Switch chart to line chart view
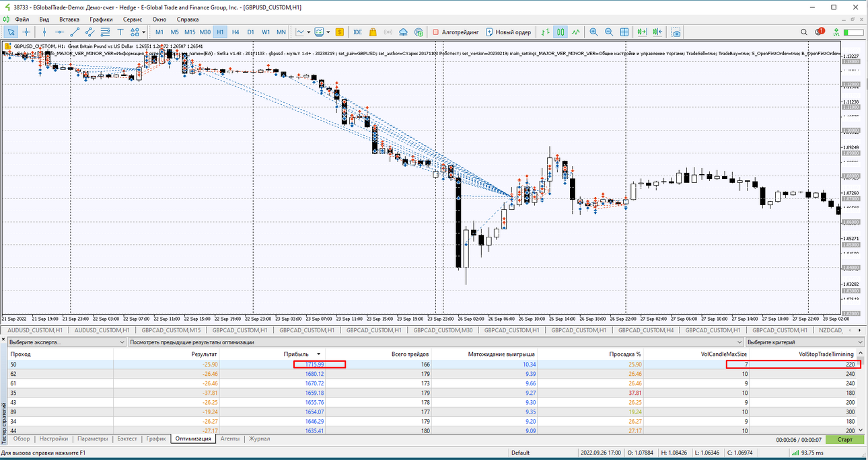This screenshot has height=460, width=868. (576, 32)
